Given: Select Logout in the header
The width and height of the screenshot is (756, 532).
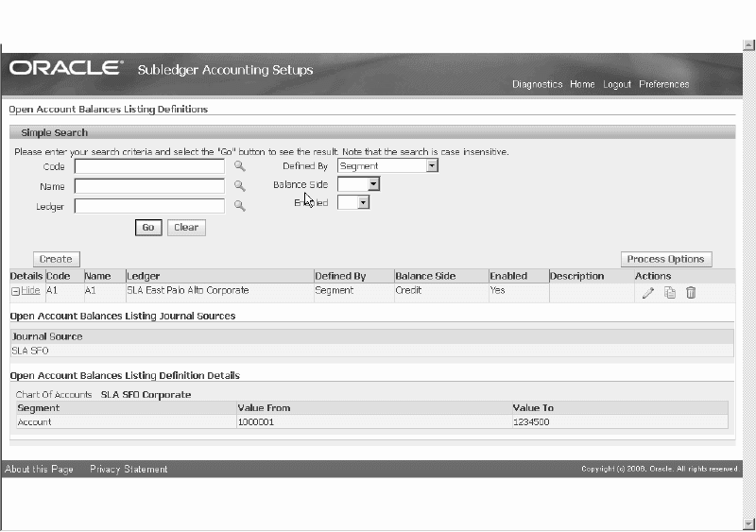Looking at the screenshot, I should [x=617, y=84].
